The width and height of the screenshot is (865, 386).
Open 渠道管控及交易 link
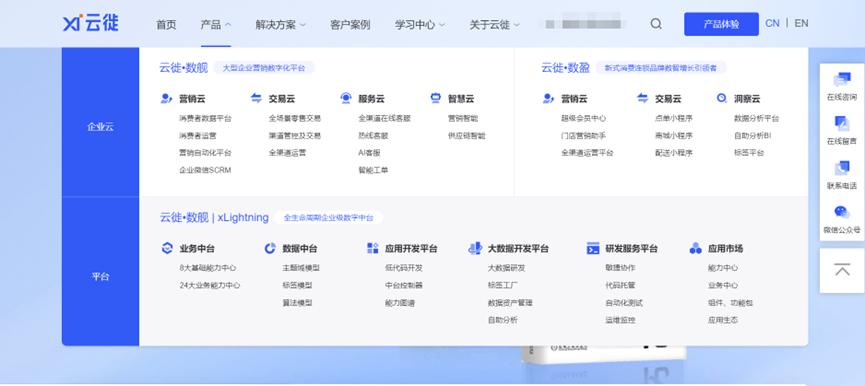tap(295, 136)
